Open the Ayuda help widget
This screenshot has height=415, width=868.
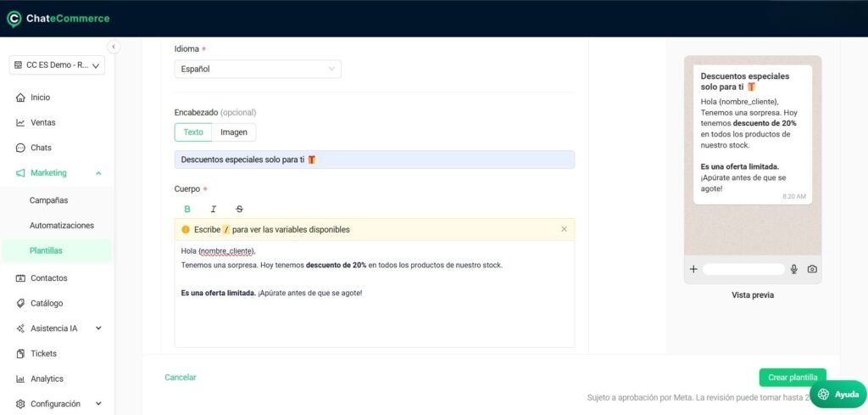pos(837,394)
